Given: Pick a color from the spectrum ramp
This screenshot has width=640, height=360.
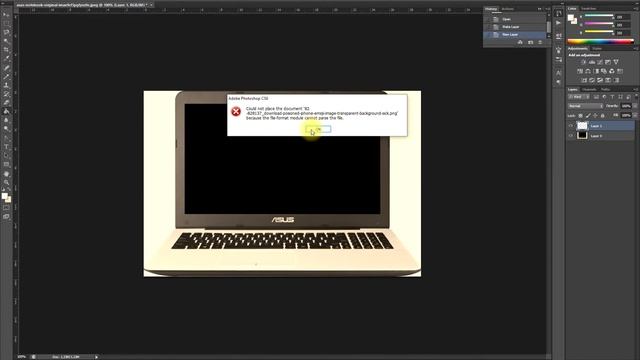Looking at the screenshot, I should coord(600,41).
